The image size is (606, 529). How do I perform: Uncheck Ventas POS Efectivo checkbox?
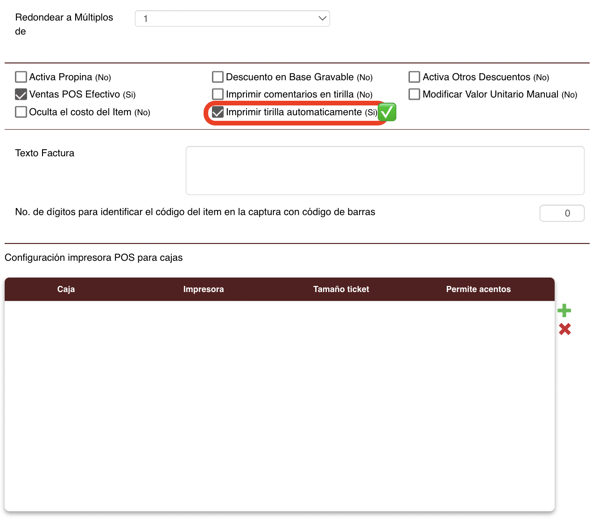click(21, 94)
